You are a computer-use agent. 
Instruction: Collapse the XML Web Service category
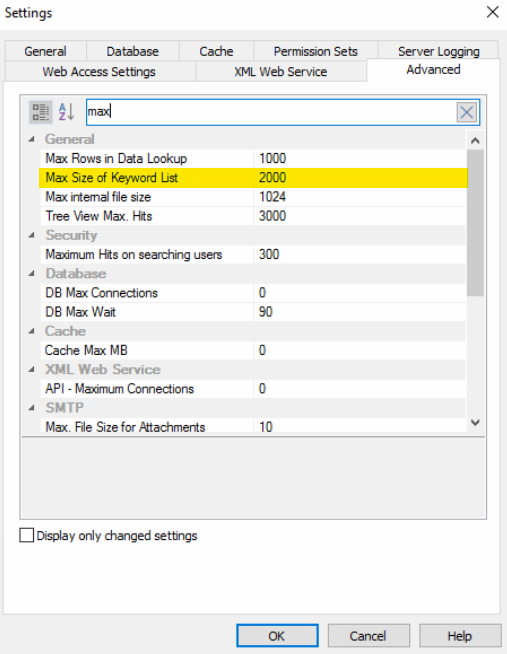coord(32,370)
